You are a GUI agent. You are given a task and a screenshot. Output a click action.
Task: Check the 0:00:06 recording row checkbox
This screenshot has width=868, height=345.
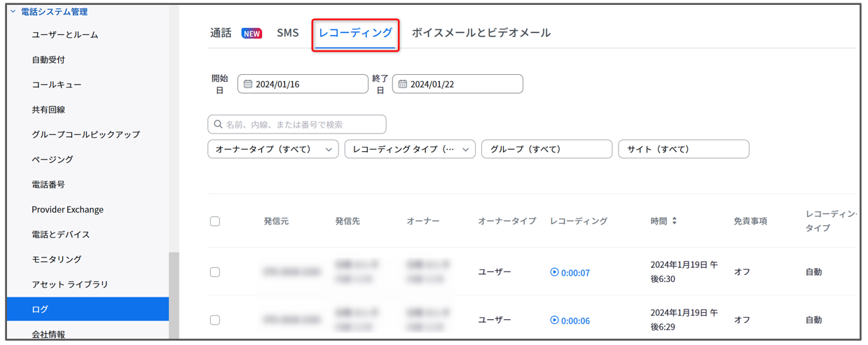[215, 320]
